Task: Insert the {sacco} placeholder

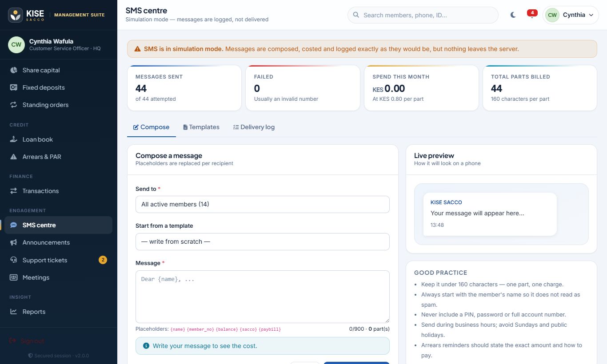Action: click(x=248, y=329)
